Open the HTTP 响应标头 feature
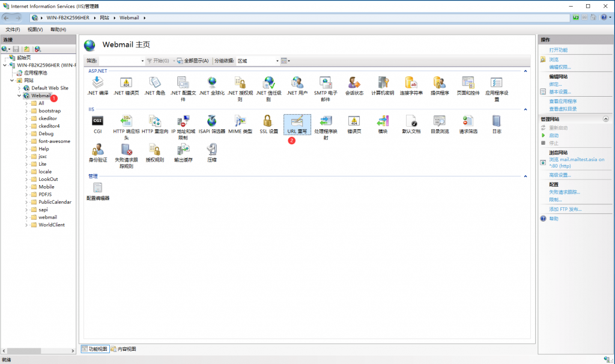Viewport: 615px width, 364px height. pyautogui.click(x=126, y=127)
